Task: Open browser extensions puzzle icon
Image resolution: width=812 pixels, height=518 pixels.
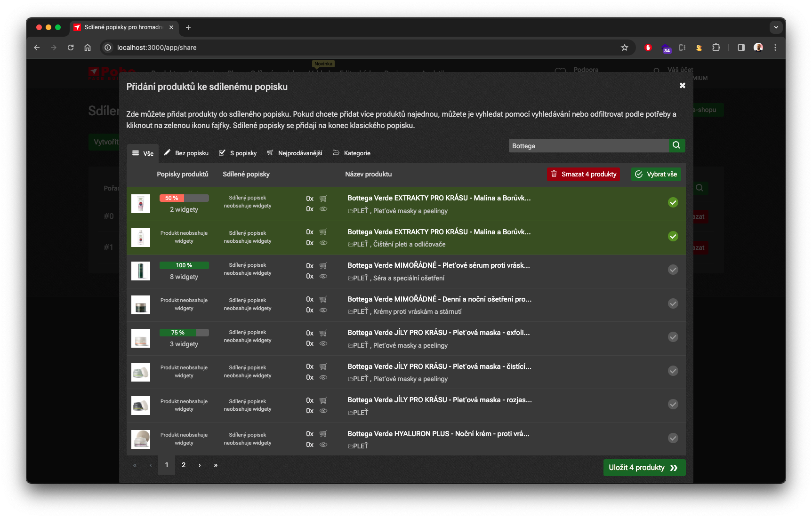Action: (716, 48)
